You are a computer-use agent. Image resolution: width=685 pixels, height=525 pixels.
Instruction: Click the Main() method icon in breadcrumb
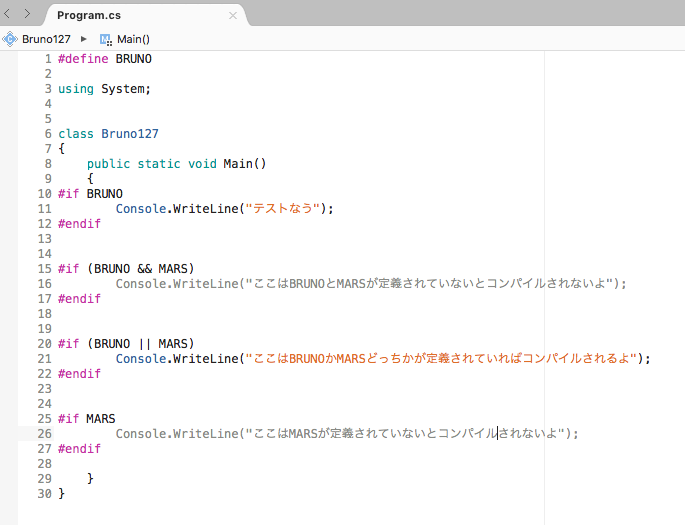[106, 40]
